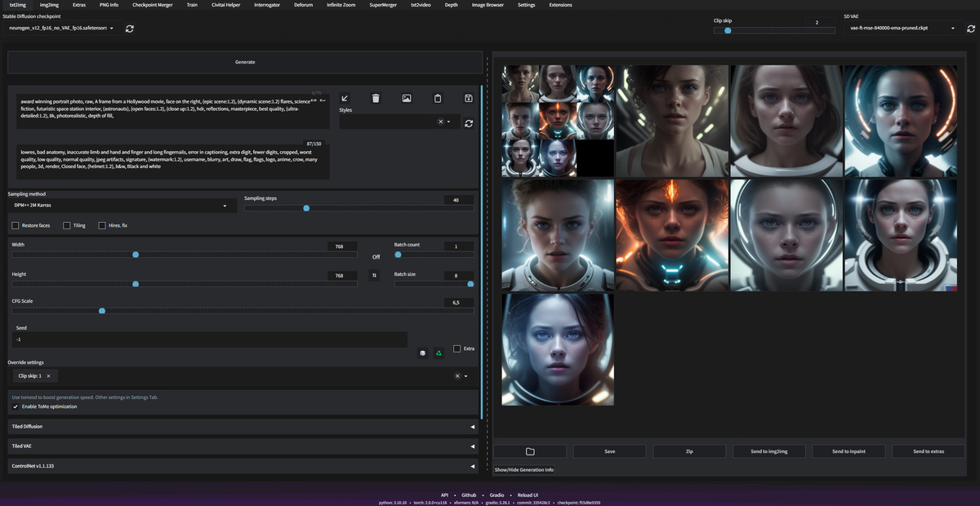Disable Enable ToMe optimization checkbox
Viewport: 980px width, 506px height.
(x=16, y=406)
